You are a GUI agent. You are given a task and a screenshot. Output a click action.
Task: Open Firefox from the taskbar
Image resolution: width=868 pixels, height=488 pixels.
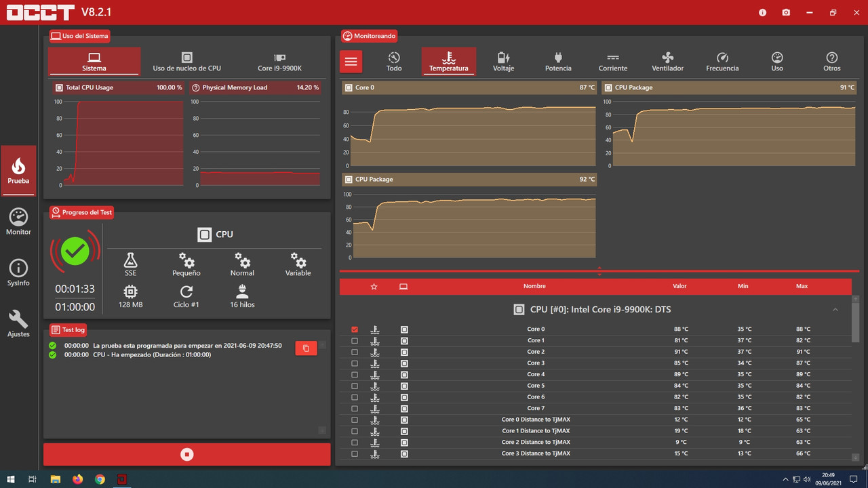tap(77, 479)
